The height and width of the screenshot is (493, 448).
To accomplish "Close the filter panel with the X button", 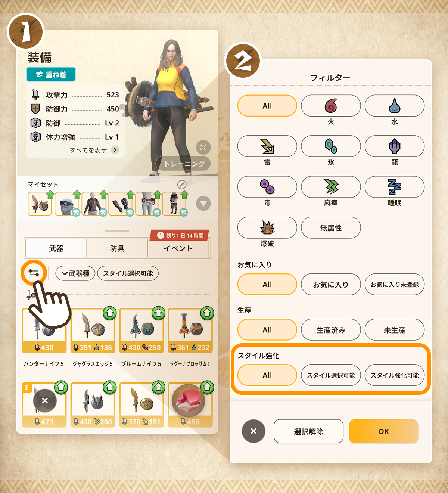I will pos(253,431).
